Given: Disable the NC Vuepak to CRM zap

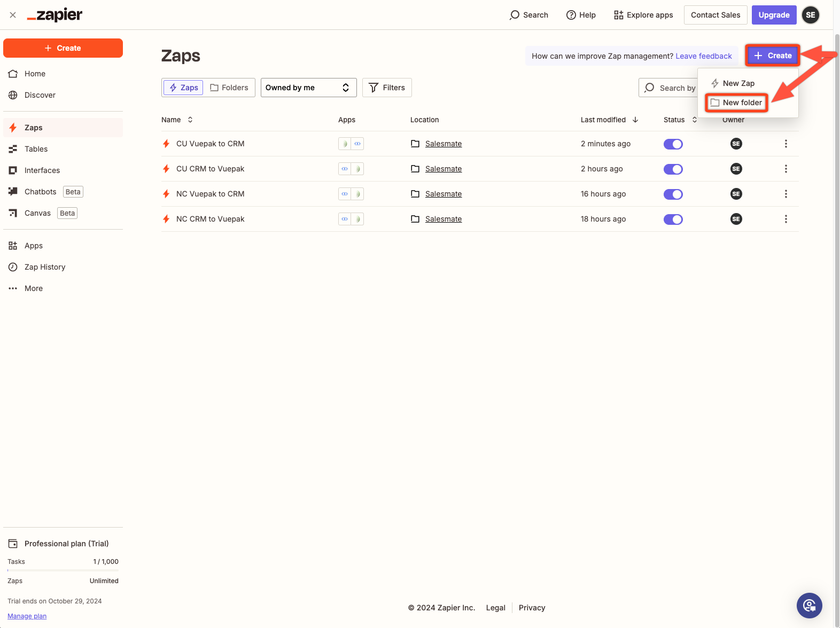Looking at the screenshot, I should click(x=673, y=194).
